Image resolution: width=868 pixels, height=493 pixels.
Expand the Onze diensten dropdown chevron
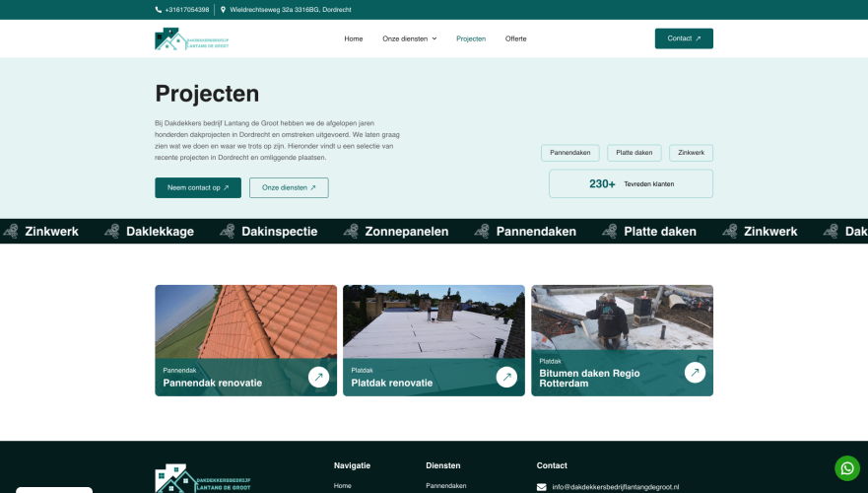point(434,38)
